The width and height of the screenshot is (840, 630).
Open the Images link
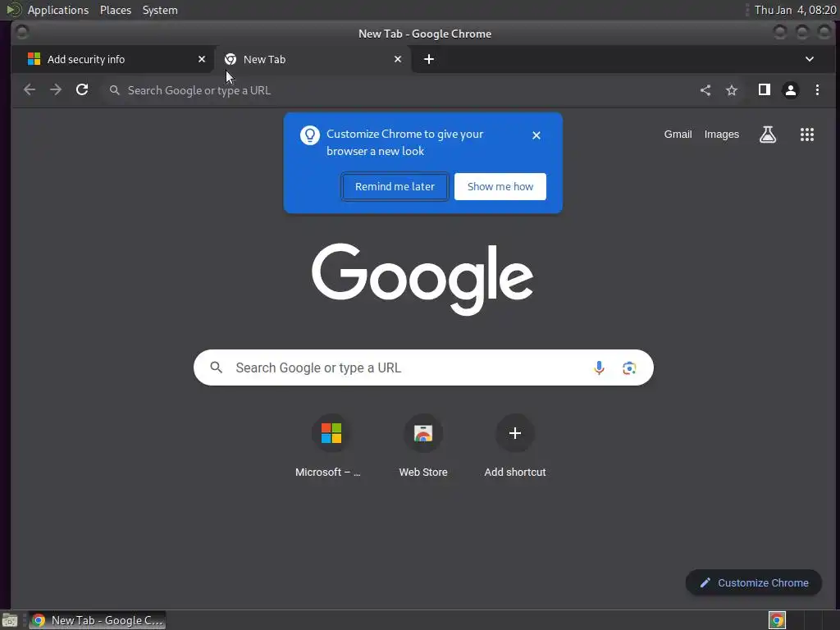coord(722,135)
